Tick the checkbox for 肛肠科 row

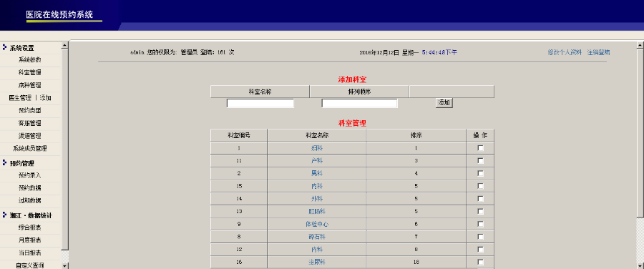point(480,212)
